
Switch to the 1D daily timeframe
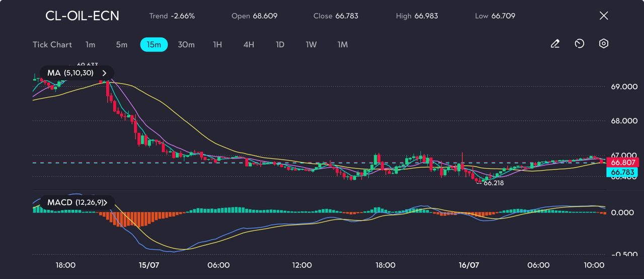(280, 45)
